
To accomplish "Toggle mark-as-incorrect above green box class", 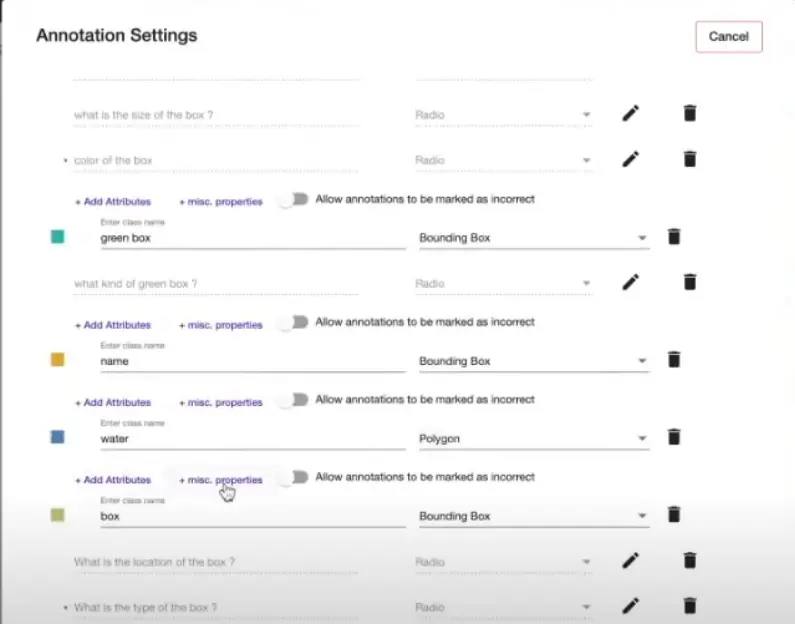I will click(x=293, y=200).
